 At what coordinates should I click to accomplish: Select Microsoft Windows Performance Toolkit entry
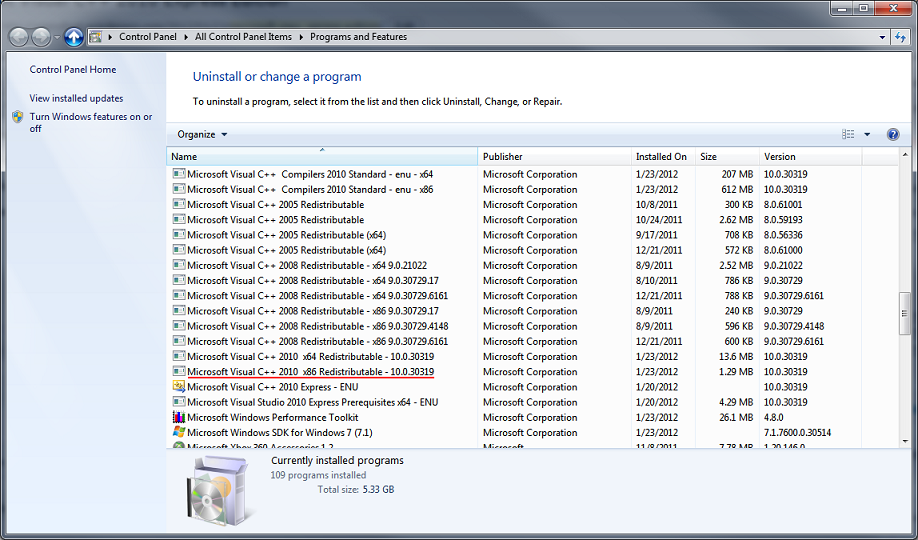coord(273,417)
